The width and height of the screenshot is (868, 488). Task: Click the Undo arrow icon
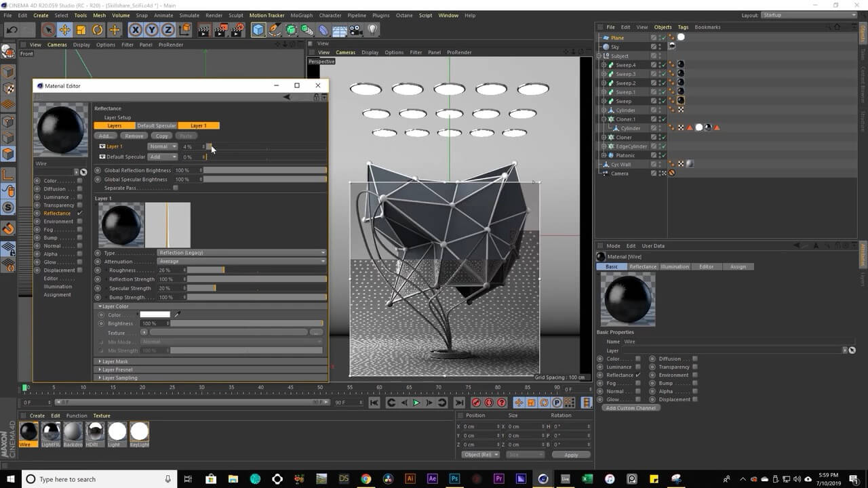coord(12,30)
